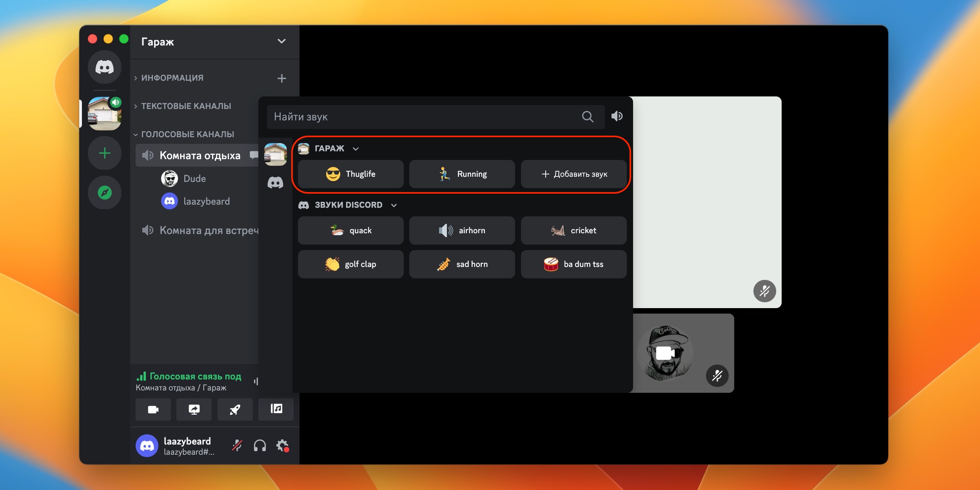Jump to Discord sounds tab in soundboard sidebar

click(x=275, y=183)
